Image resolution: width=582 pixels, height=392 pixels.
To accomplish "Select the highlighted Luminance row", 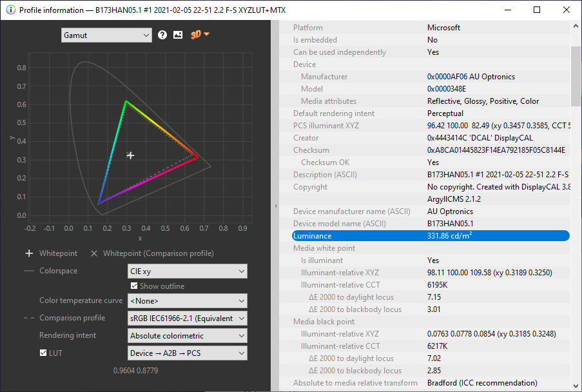I will click(x=431, y=236).
